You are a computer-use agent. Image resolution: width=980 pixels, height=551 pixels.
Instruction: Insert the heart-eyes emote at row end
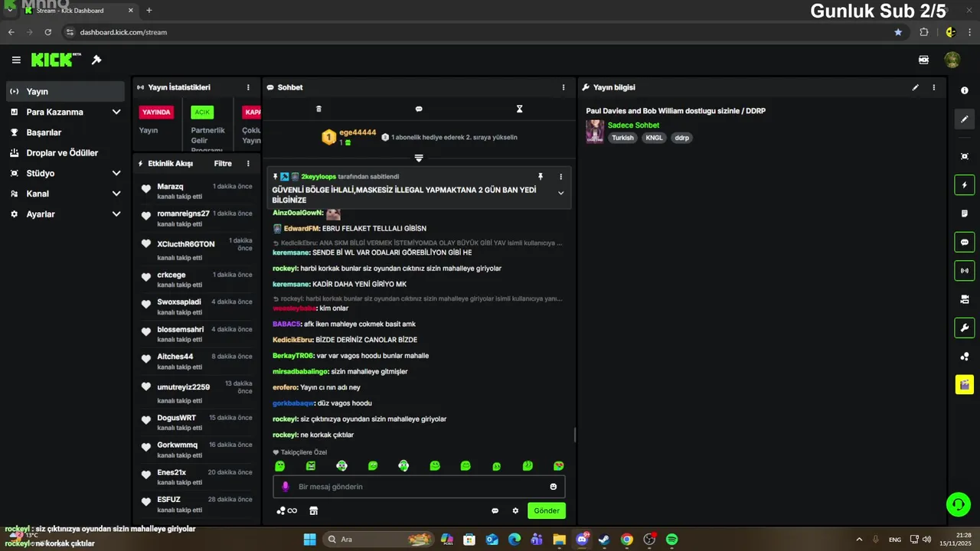[x=559, y=465]
